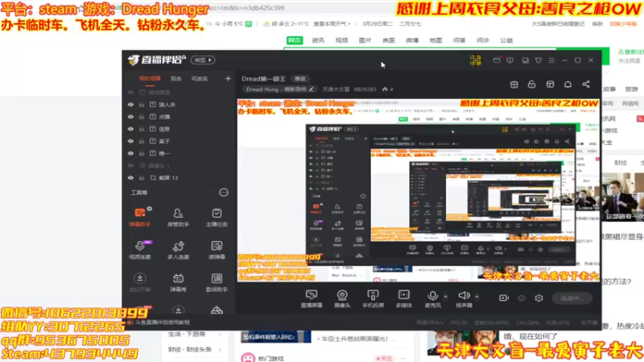Expand microphone options arrow
The height and width of the screenshot is (362, 644).
pyautogui.click(x=446, y=296)
